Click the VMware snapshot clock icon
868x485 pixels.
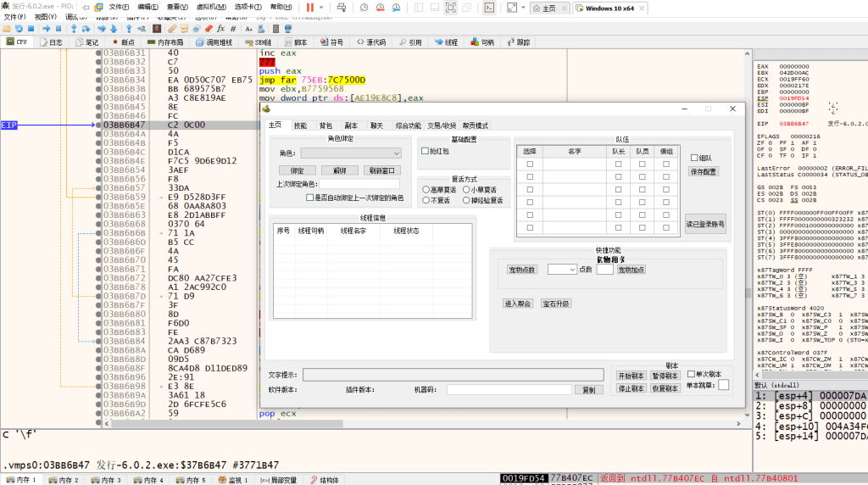tap(364, 8)
